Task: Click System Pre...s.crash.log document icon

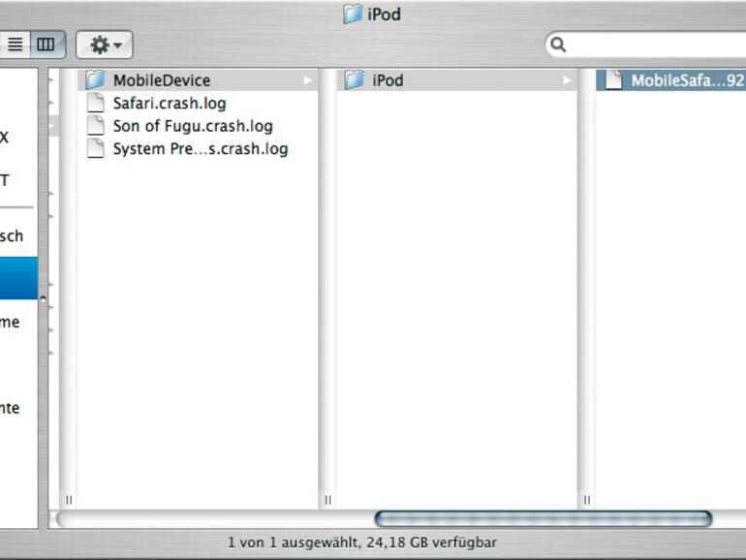Action: (96, 148)
